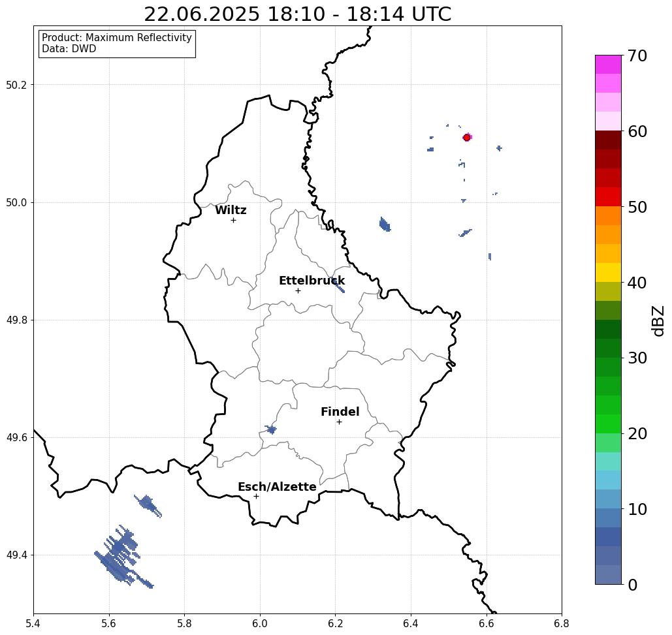
Task: Click the longitude tick label 6.0
Action: 260,624
